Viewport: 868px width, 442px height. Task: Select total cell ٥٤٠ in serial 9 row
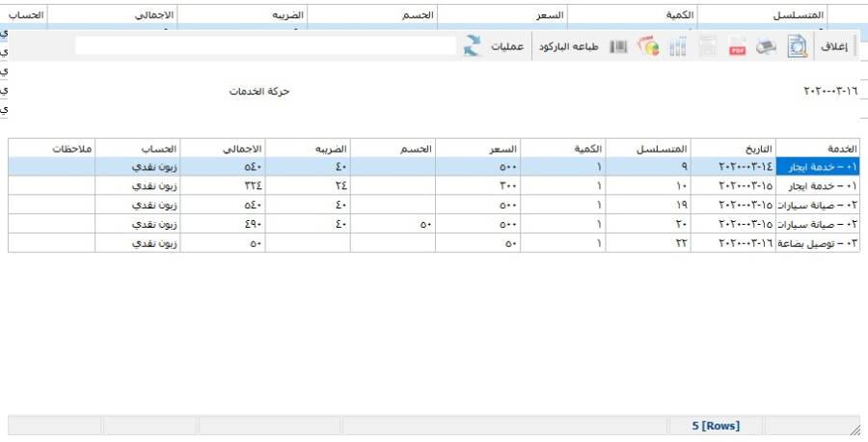223,167
